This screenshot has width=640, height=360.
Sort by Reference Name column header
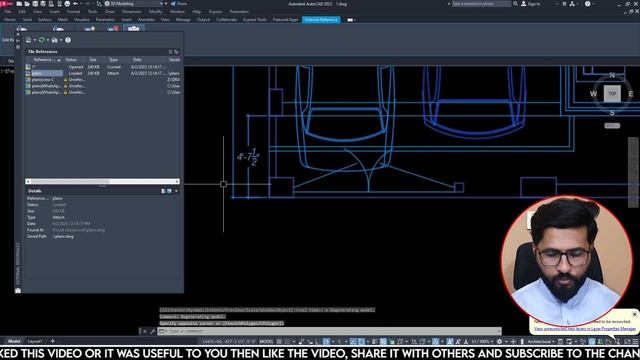[x=44, y=60]
